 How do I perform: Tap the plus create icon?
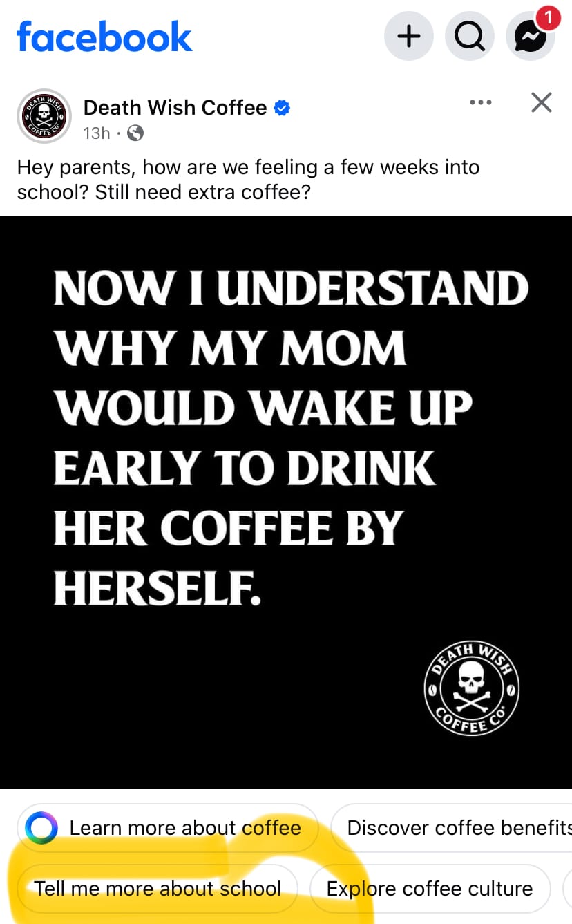click(409, 36)
